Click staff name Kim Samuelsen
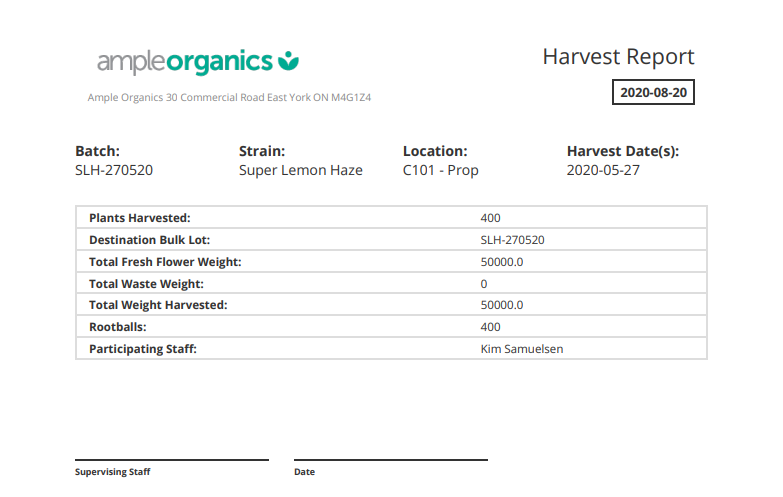 [522, 349]
